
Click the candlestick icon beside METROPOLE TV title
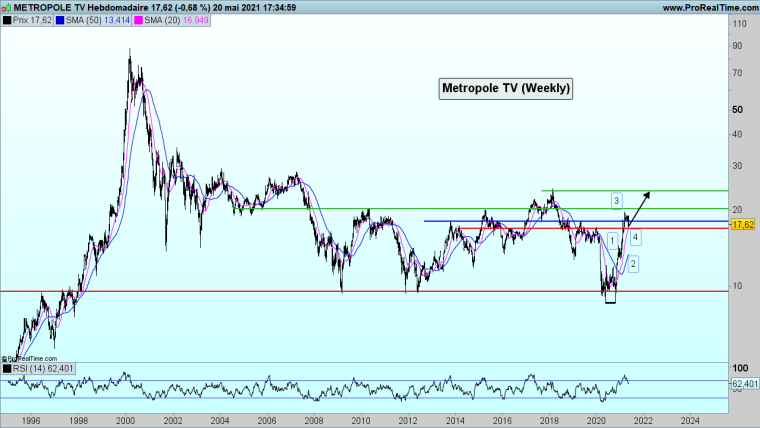pyautogui.click(x=7, y=7)
